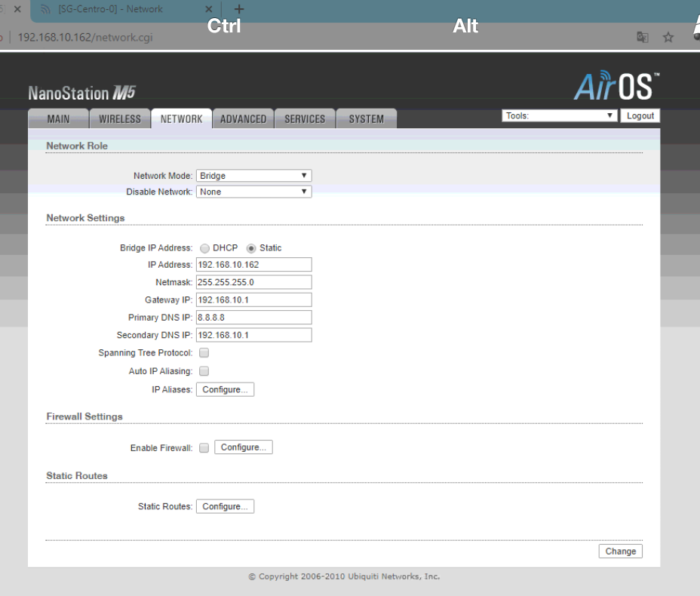Click the Network Role heading

coord(77,146)
